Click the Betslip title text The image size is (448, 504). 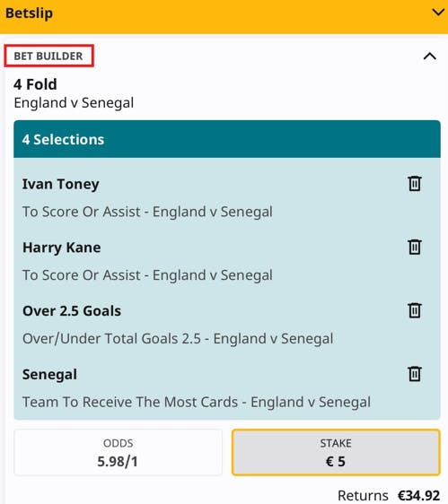point(29,13)
